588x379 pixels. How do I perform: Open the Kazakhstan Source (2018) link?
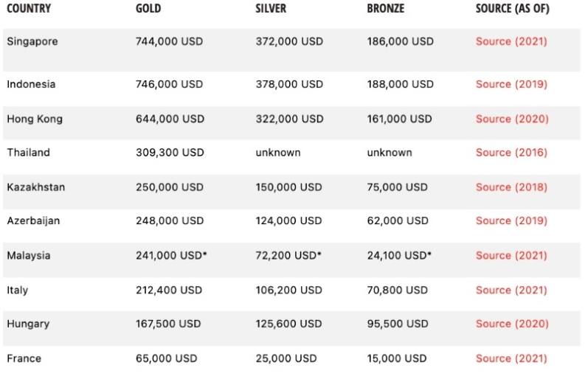click(x=511, y=187)
